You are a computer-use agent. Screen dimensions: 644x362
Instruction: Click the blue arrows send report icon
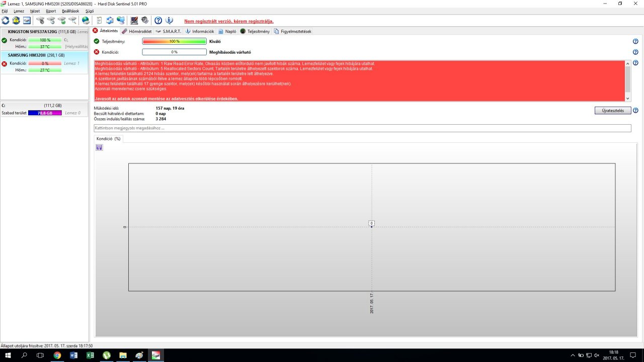tap(110, 21)
